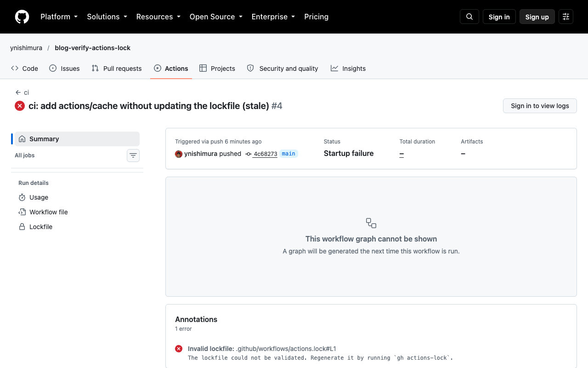Open the actions.lock#L1 annotation link
This screenshot has width=588, height=368.
286,349
